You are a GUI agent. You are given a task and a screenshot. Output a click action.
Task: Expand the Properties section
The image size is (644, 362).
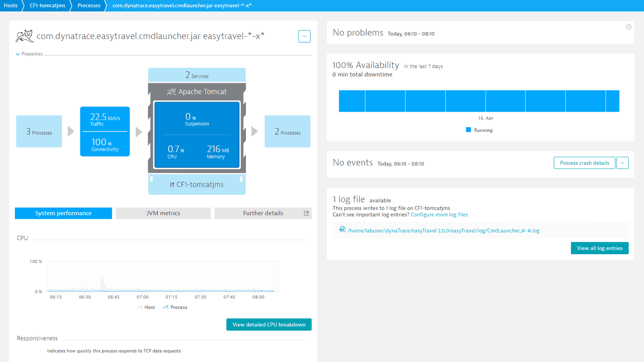(29, 54)
